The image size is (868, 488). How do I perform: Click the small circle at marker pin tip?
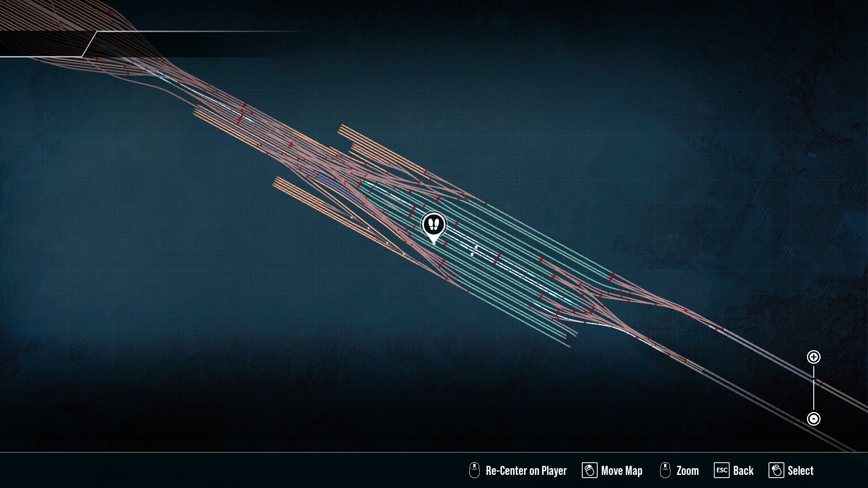click(x=434, y=244)
